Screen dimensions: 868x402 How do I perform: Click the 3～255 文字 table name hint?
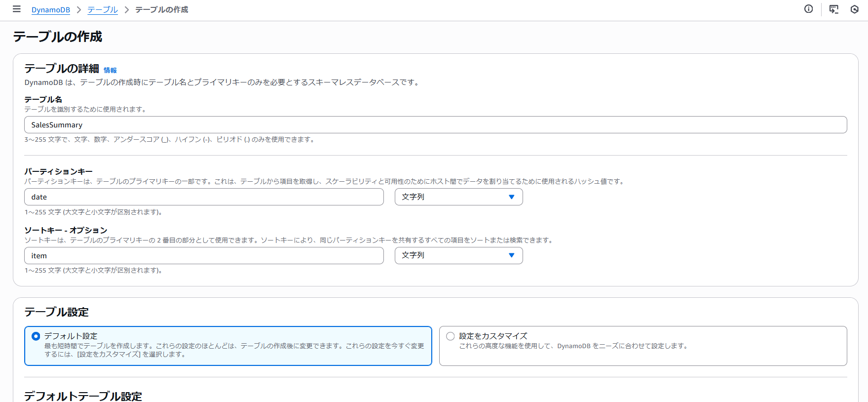tap(170, 140)
